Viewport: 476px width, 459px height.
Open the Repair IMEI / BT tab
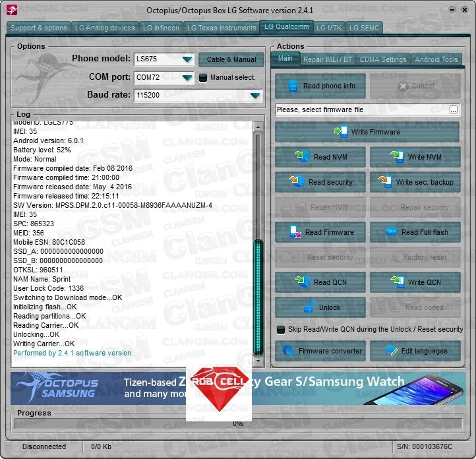(x=328, y=59)
